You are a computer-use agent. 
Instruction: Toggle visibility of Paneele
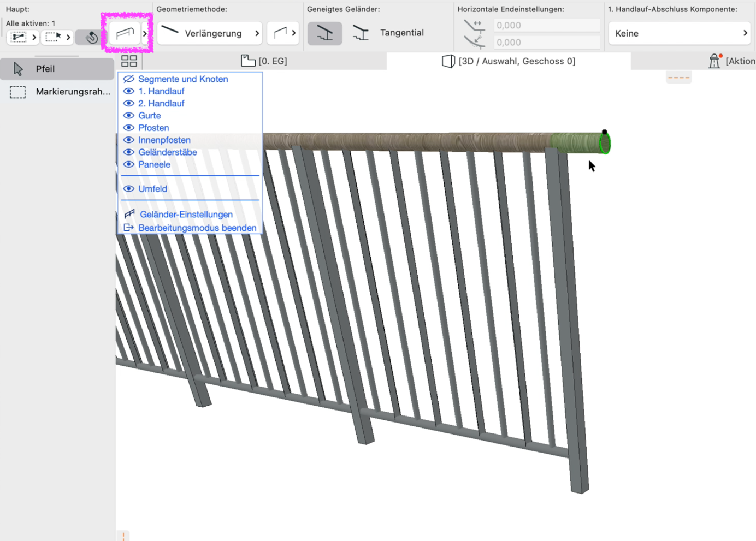tap(128, 164)
